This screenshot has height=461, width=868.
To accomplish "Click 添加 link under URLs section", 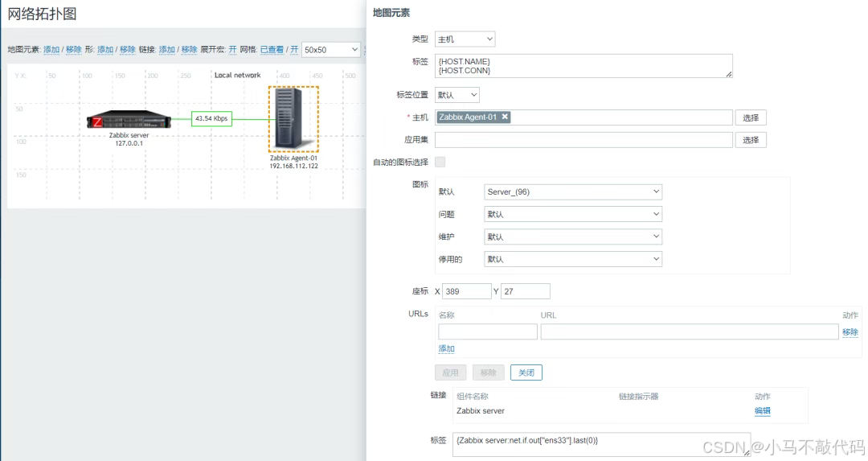I will (x=447, y=348).
